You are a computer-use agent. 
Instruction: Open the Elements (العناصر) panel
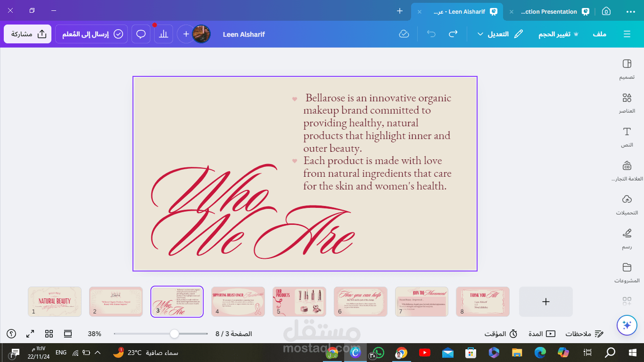click(627, 103)
